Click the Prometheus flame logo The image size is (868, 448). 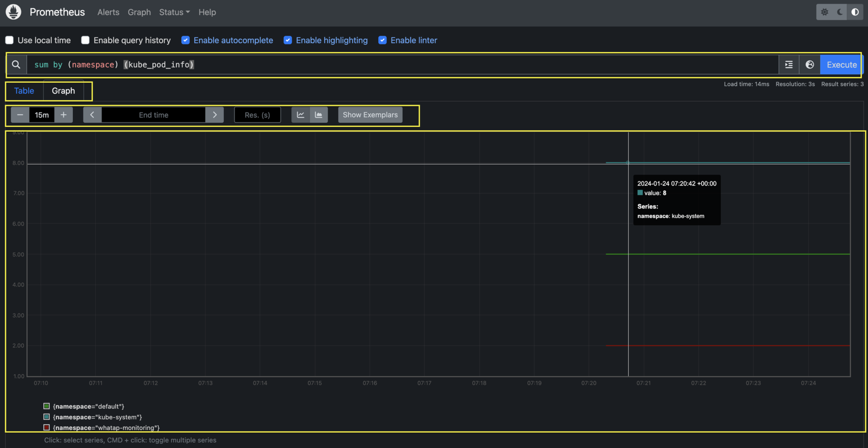coord(13,12)
